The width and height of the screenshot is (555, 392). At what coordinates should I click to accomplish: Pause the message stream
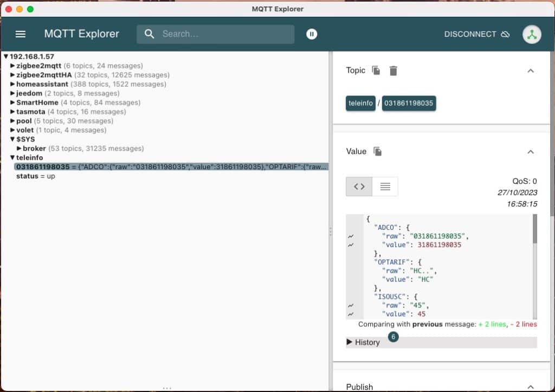pyautogui.click(x=312, y=34)
